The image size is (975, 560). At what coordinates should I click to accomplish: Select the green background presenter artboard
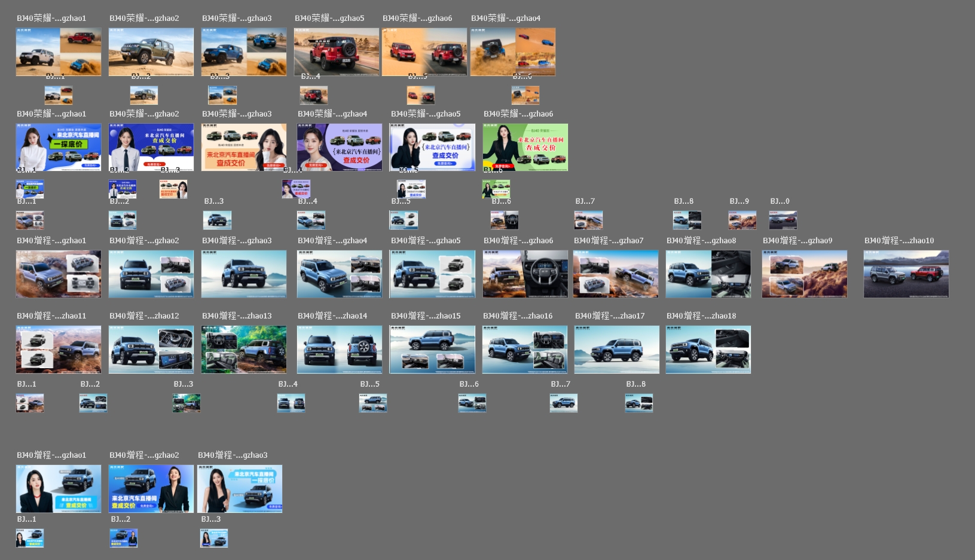[525, 148]
